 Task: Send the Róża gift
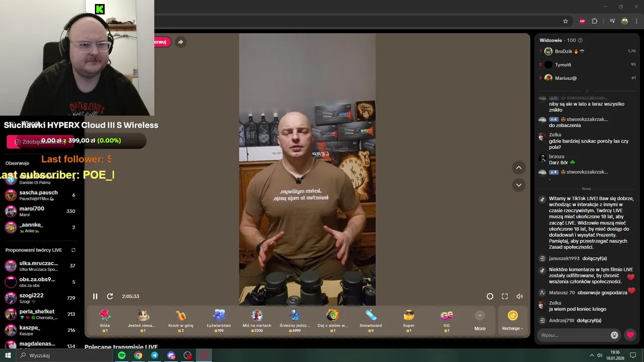click(105, 321)
